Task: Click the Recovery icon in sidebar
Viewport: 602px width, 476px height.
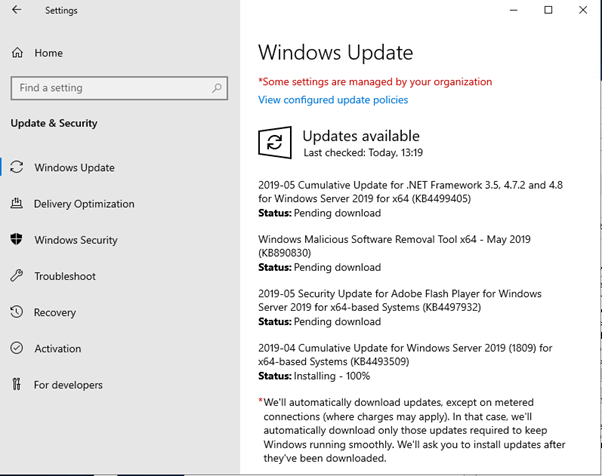Action: [x=17, y=312]
